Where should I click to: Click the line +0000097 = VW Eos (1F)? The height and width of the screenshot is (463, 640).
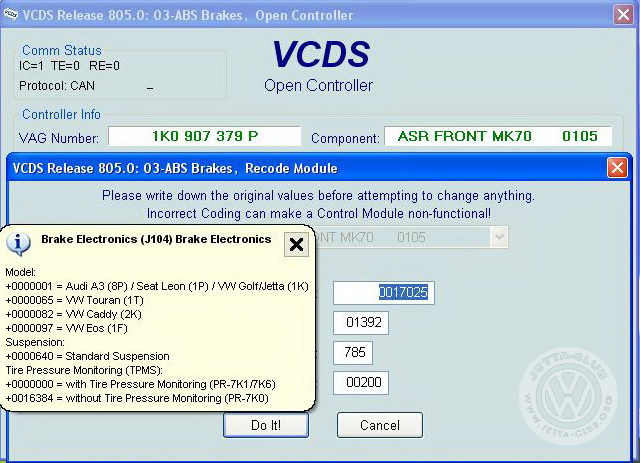click(67, 328)
